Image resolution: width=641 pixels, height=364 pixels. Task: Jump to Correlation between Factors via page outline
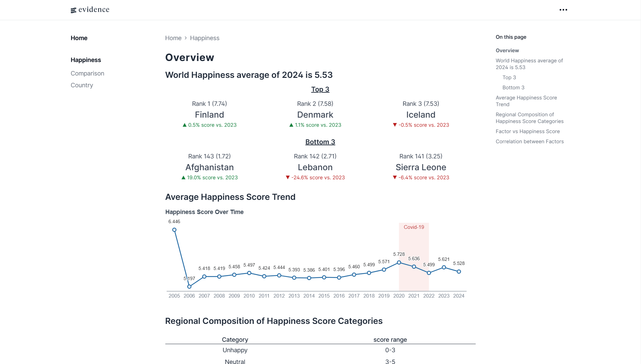coord(530,142)
